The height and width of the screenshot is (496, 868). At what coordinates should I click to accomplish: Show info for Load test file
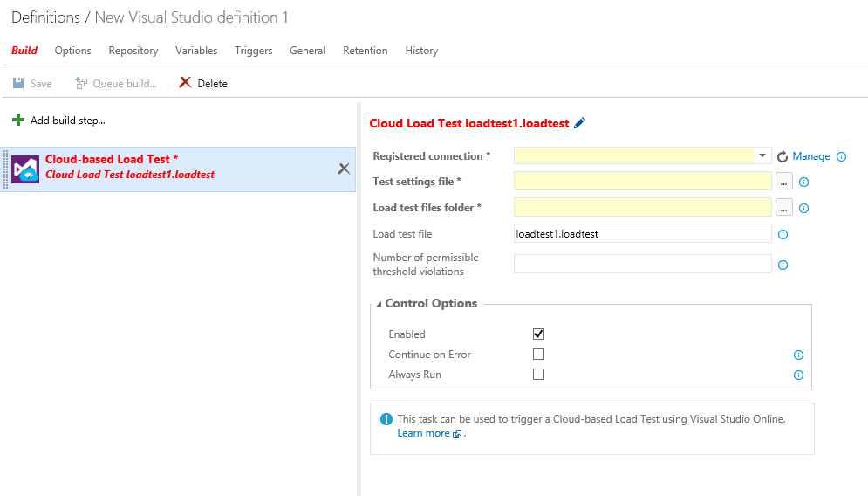(x=783, y=234)
